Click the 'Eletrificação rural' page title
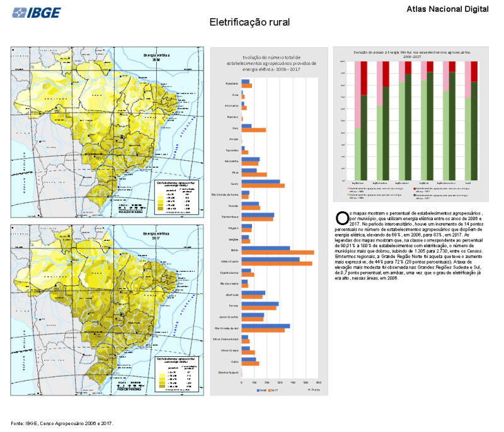 tap(249, 23)
